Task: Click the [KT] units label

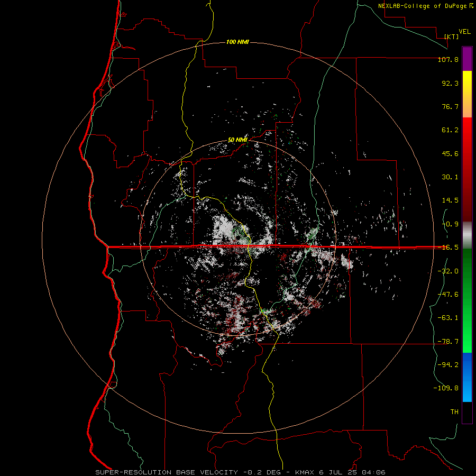Action: click(452, 36)
